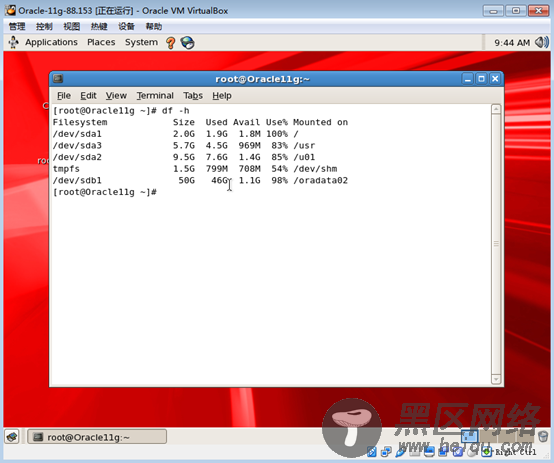
Task: Click VirtualBox host key green arrow icon
Action: coord(487,451)
